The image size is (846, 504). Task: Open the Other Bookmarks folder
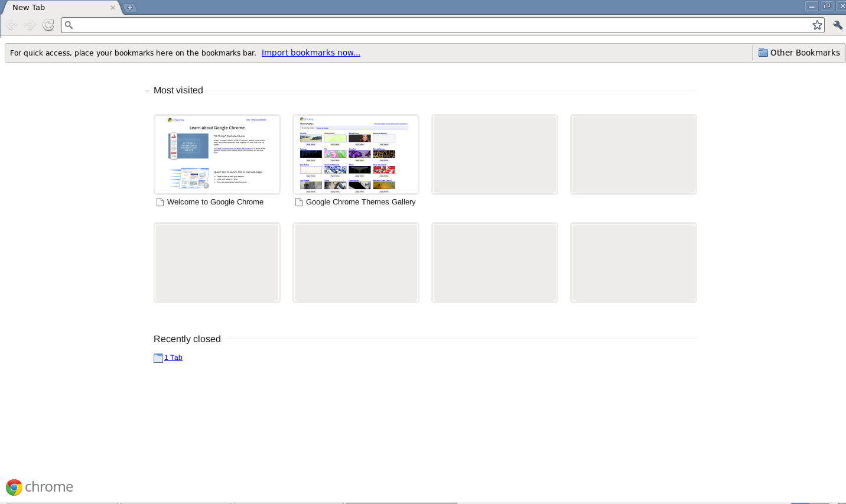tap(799, 53)
